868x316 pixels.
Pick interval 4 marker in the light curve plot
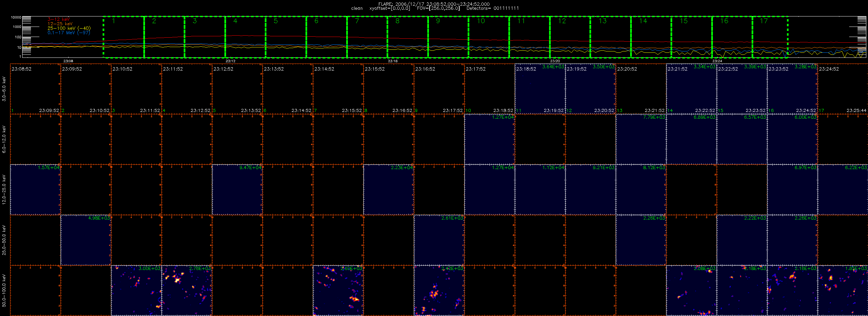click(245, 37)
